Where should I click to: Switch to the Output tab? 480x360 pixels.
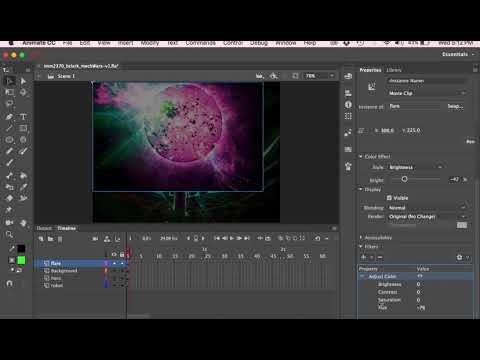44,228
